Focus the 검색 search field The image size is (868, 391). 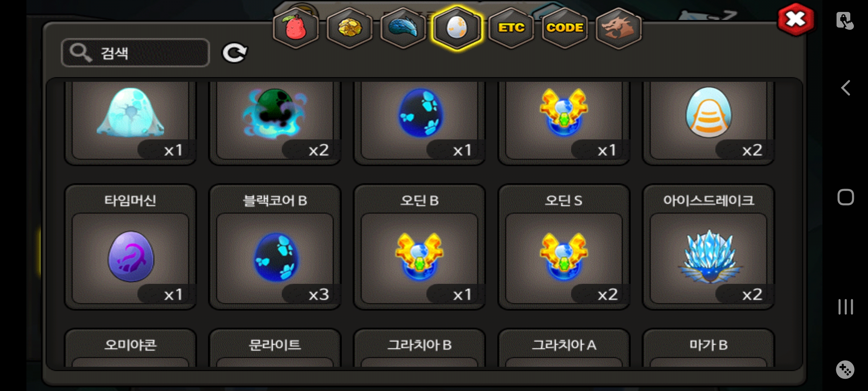pos(135,53)
